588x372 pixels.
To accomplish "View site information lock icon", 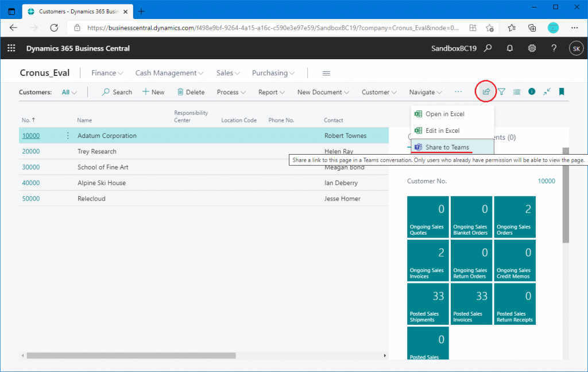I will point(78,28).
